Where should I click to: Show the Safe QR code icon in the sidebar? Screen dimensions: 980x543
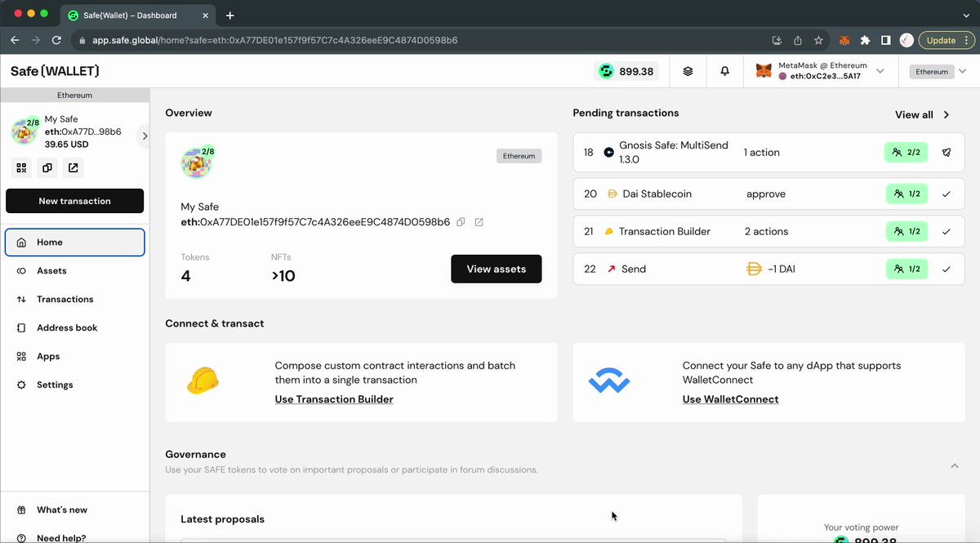pyautogui.click(x=21, y=168)
